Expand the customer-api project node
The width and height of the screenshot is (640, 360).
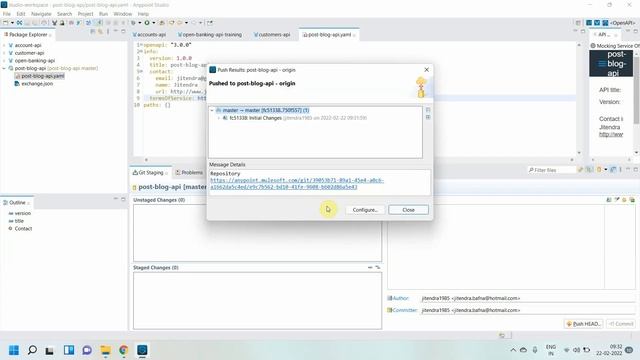pyautogui.click(x=4, y=53)
